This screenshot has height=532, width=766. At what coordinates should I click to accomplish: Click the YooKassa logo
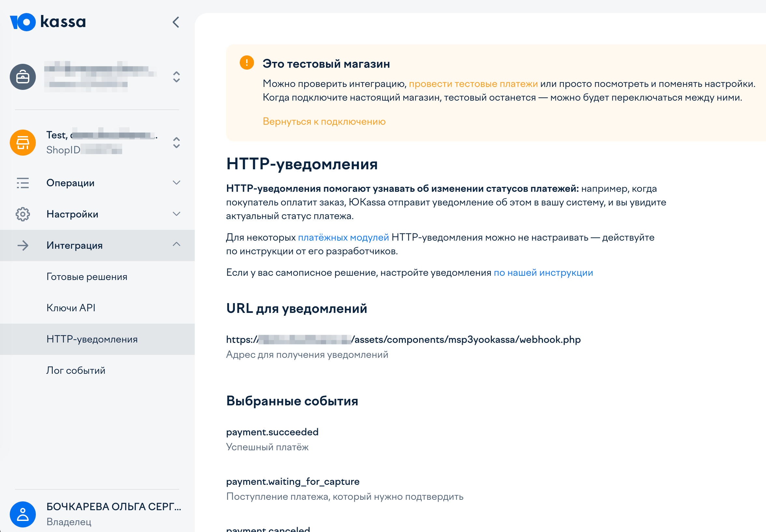coord(48,22)
